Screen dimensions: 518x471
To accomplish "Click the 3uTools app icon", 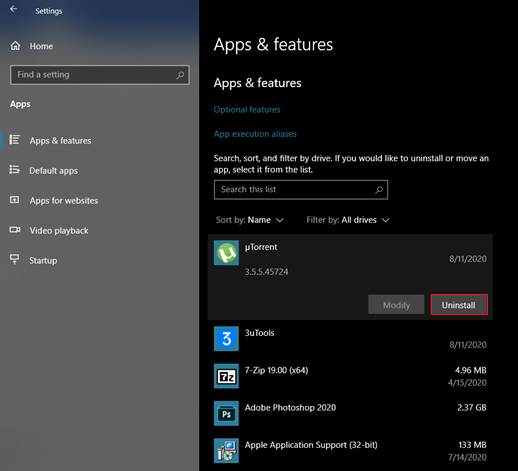I will 226,339.
